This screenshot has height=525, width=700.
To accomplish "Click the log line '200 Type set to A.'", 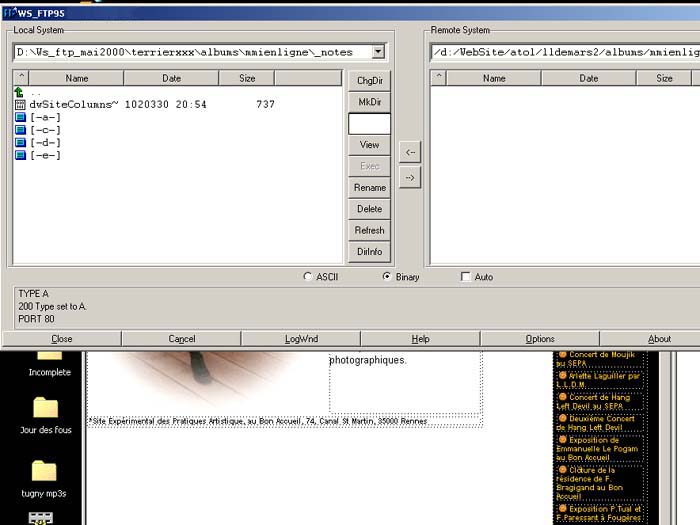I will click(x=52, y=306).
